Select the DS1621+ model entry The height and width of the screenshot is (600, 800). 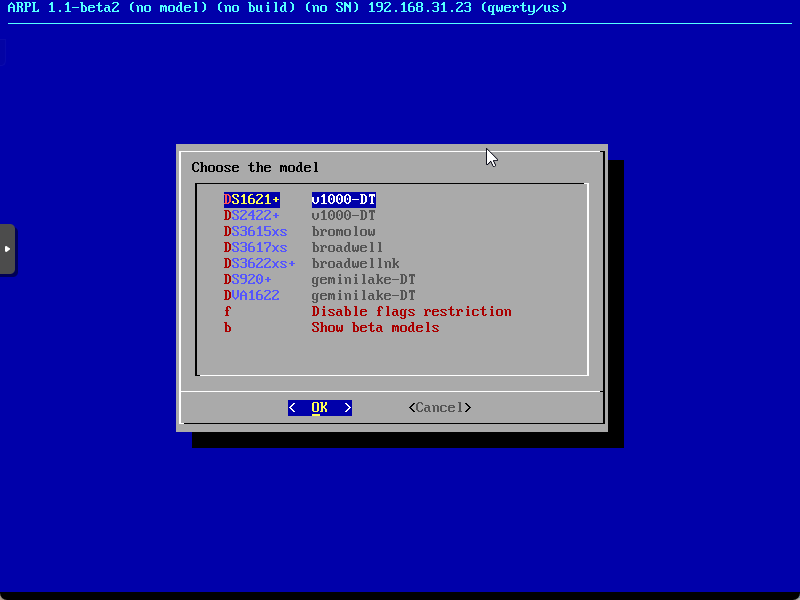pos(252,200)
